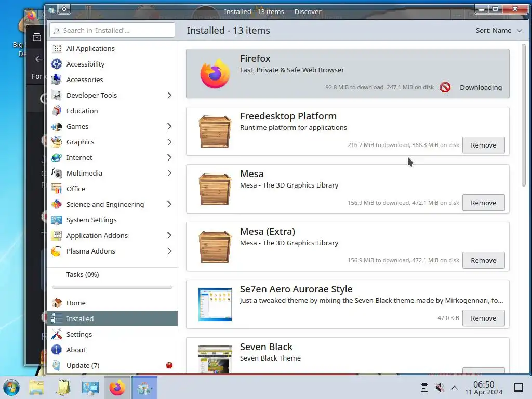Click the muted volume tray icon

pos(440,388)
